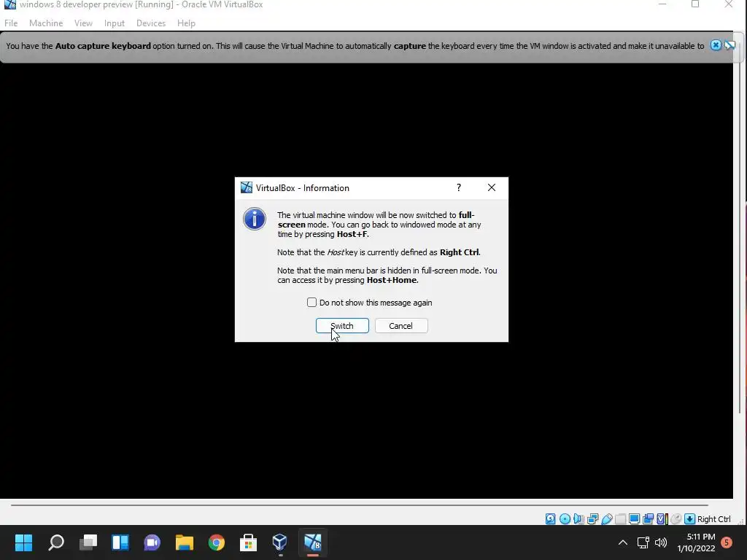Open the Help menu
This screenshot has width=747, height=560.
point(186,23)
